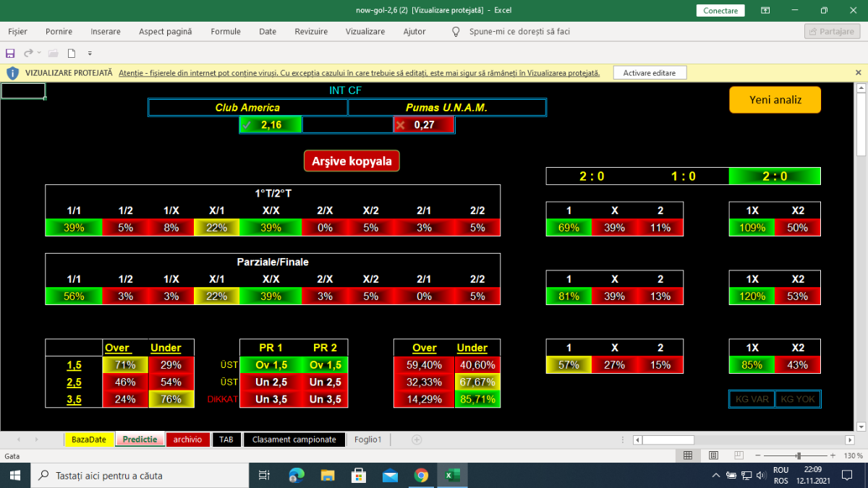Select the Clasament campionate sheet tab
The image size is (868, 488).
tap(294, 440)
